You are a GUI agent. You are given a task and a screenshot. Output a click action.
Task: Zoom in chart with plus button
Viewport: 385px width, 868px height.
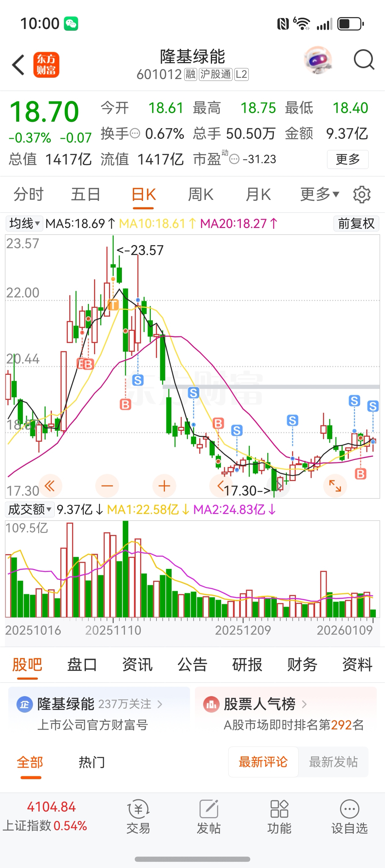[164, 486]
